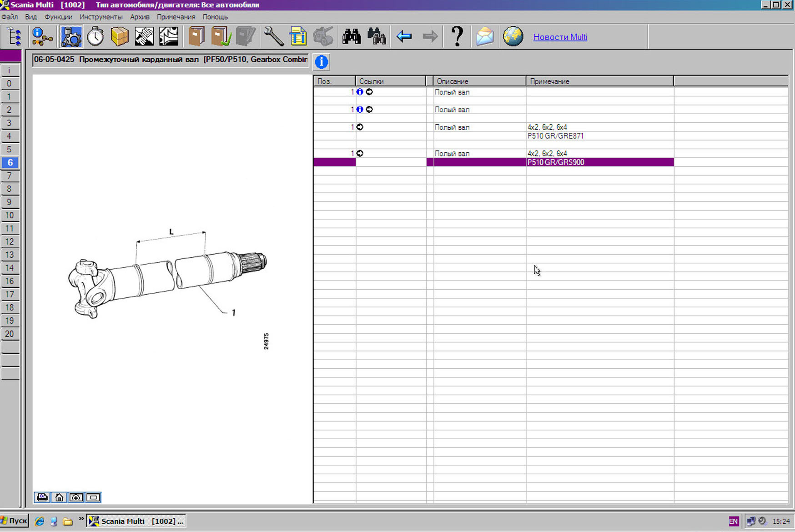Open the Новости Multi link

(560, 37)
